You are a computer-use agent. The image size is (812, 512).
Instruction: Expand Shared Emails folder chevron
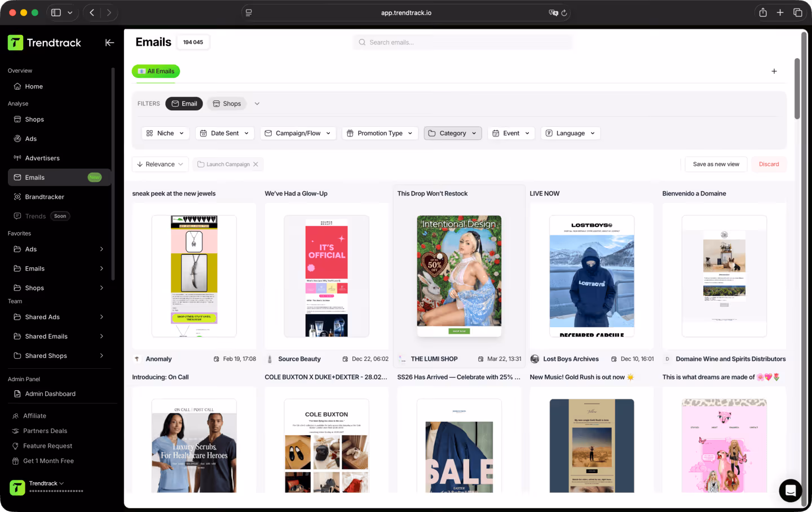(x=101, y=336)
